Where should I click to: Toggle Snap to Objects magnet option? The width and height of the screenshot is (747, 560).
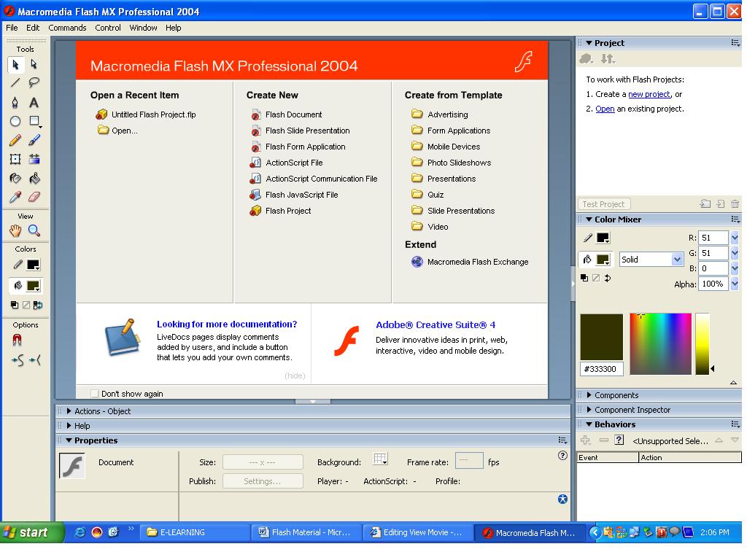pos(17,340)
